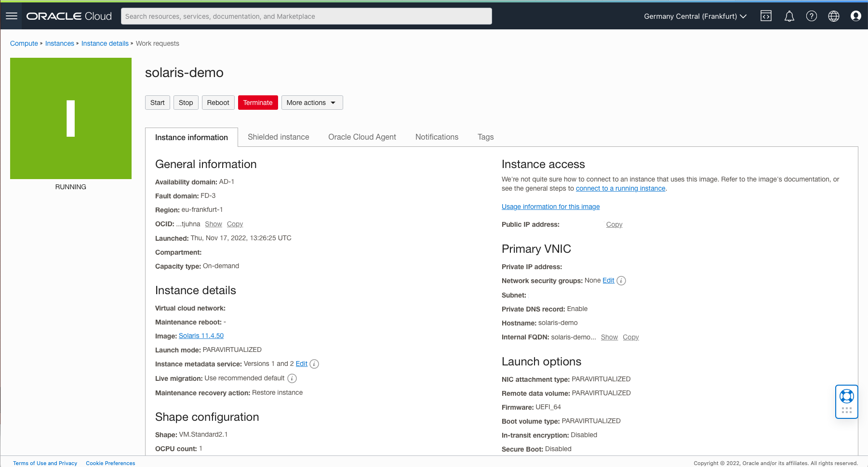Show info for Network security groups
This screenshot has height=467, width=868.
[x=621, y=281]
